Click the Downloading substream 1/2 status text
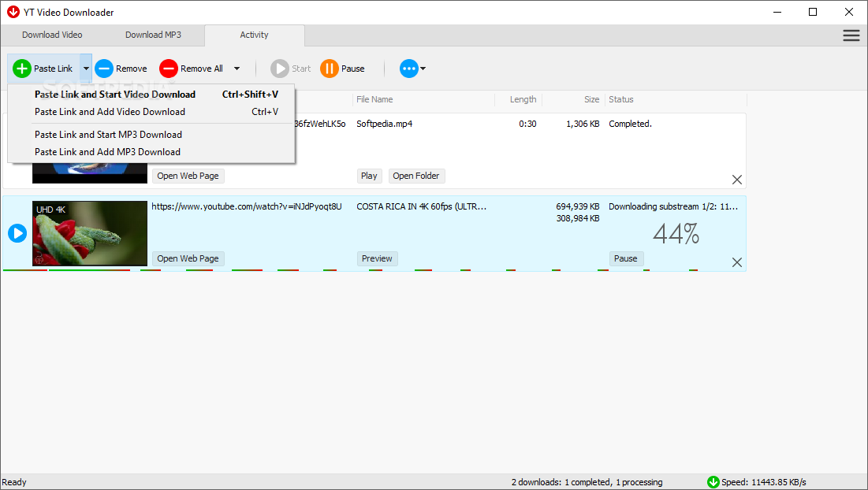 pos(673,206)
